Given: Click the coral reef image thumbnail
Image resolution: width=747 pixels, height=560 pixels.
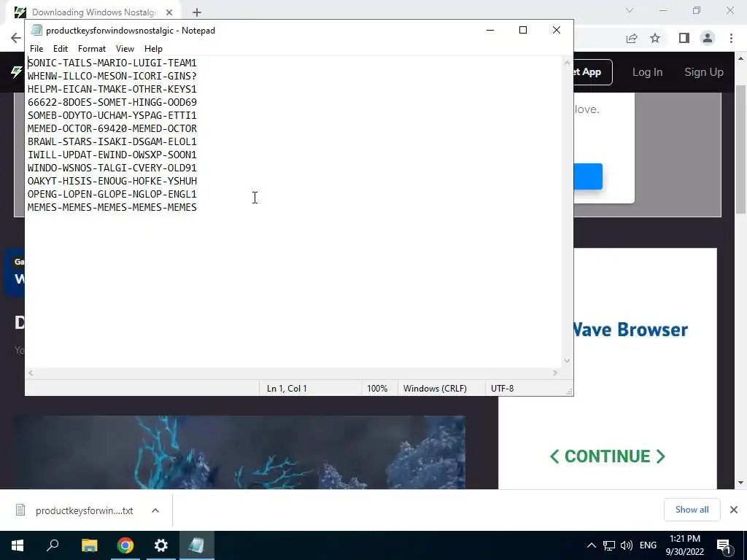Looking at the screenshot, I should coord(239,452).
